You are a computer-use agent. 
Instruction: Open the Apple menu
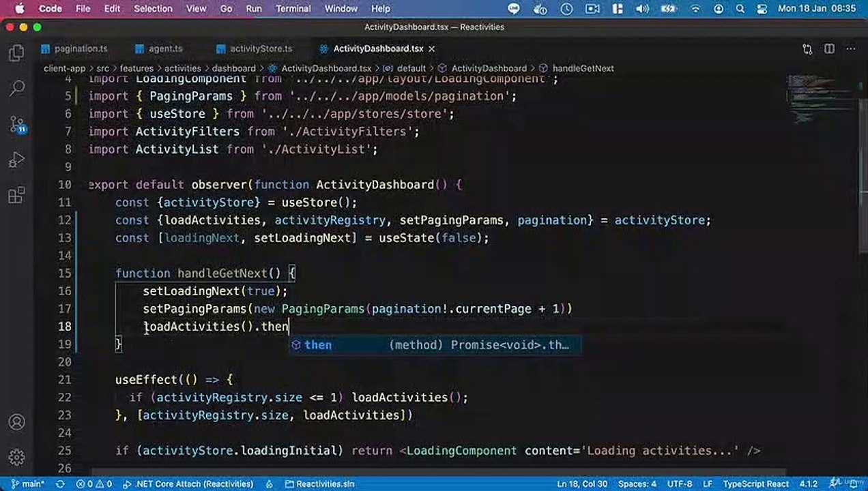[x=18, y=9]
